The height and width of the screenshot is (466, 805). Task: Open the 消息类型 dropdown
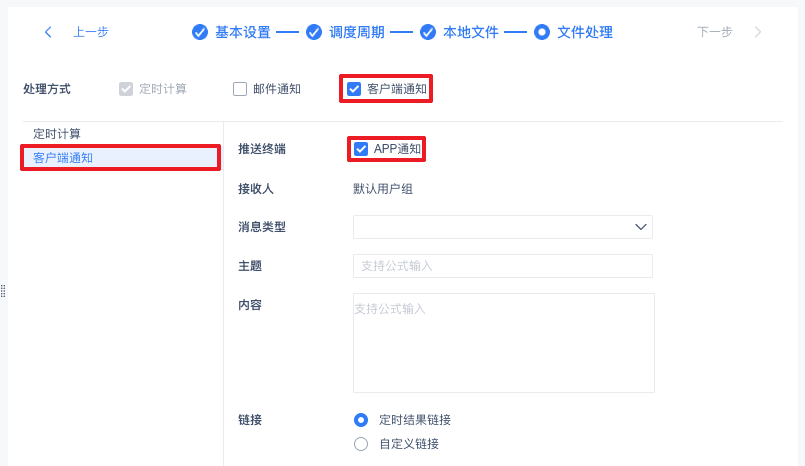[x=502, y=227]
